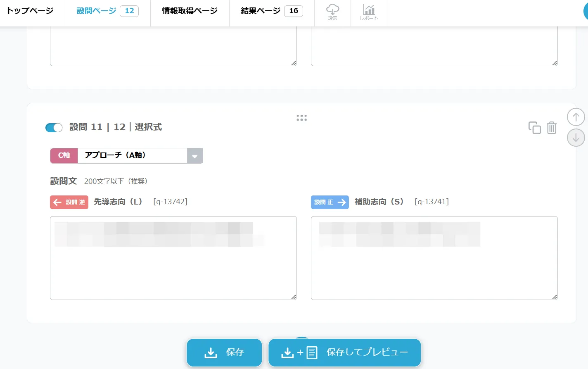Delete 設問 11 with the trash icon
This screenshot has width=588, height=369.
tap(552, 128)
